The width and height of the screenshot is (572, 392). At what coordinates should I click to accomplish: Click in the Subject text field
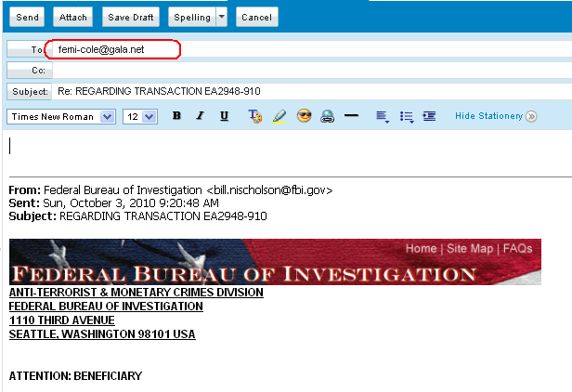click(312, 91)
